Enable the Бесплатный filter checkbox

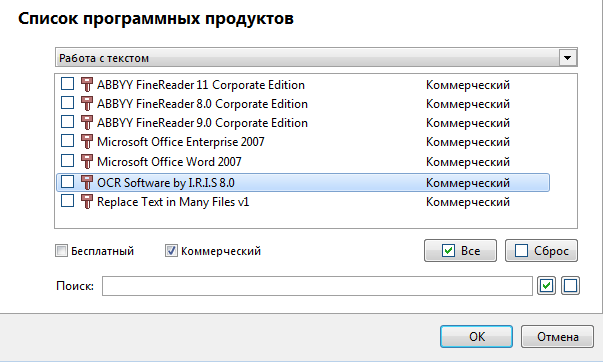[61, 251]
